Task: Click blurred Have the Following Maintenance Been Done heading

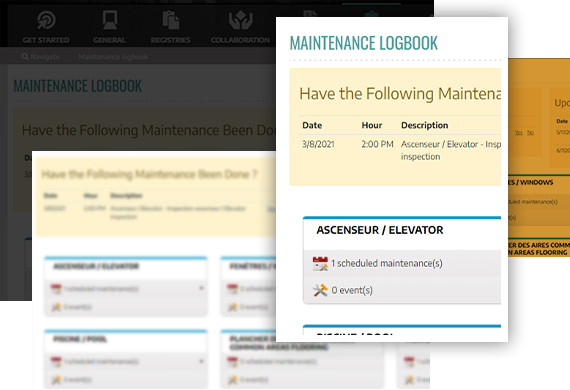Action: 149,174
